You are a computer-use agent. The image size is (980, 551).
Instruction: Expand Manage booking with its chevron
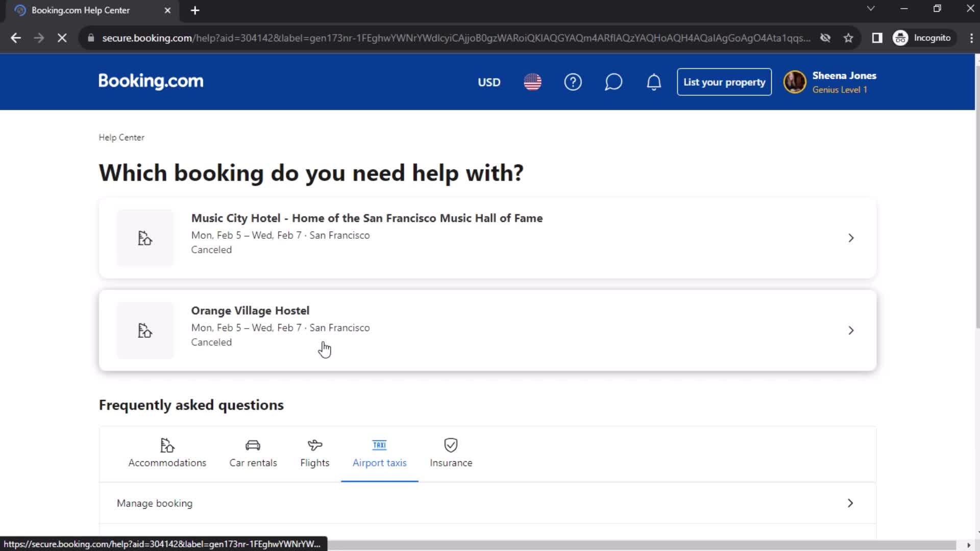850,504
